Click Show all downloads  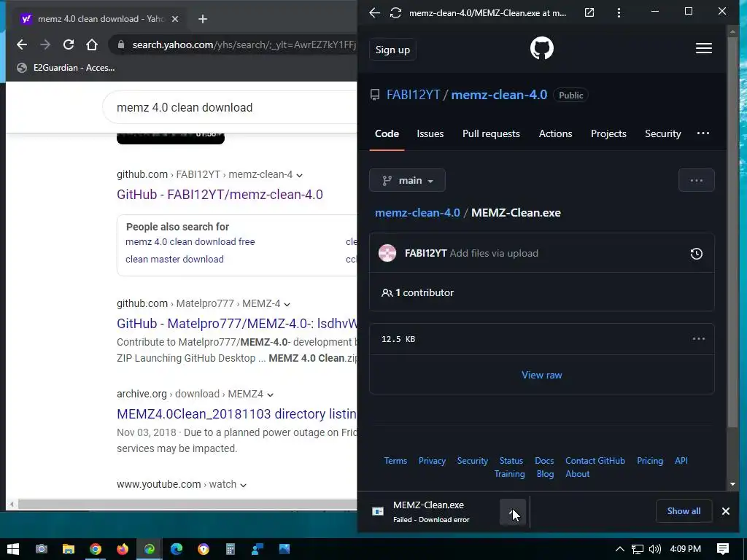pos(684,511)
